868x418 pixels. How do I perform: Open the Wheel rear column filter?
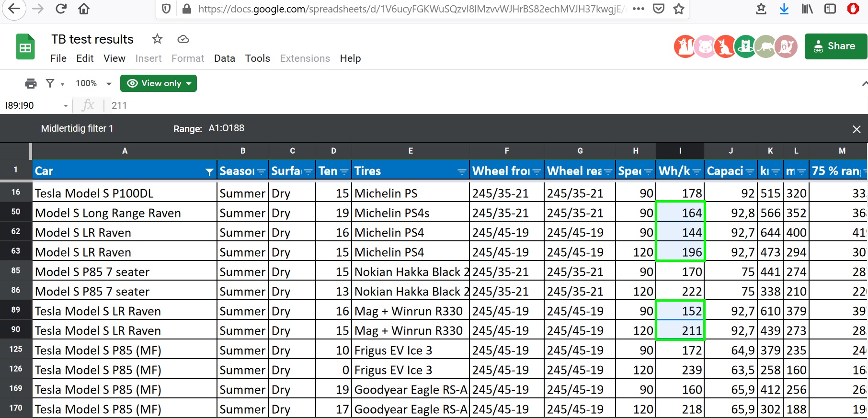pyautogui.click(x=608, y=171)
